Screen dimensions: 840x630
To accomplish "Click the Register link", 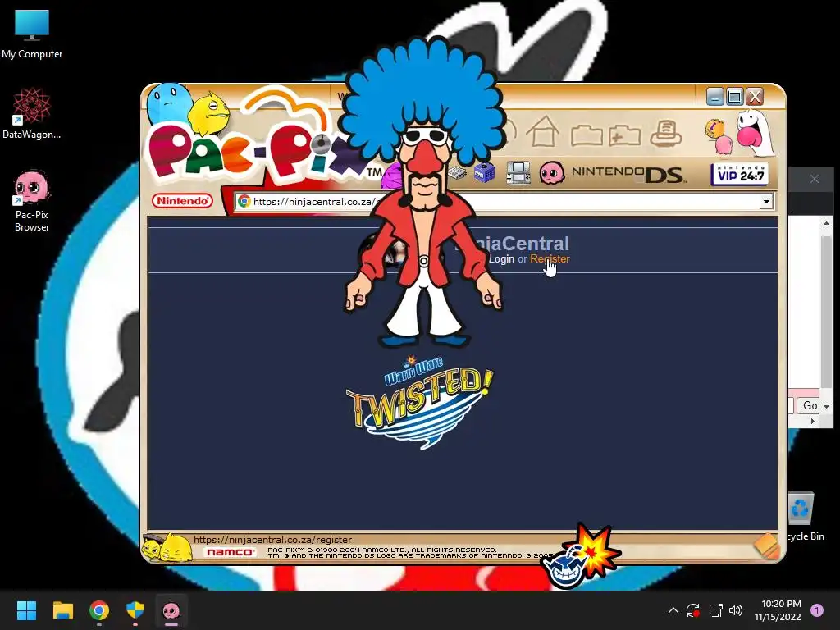I will tap(550, 258).
